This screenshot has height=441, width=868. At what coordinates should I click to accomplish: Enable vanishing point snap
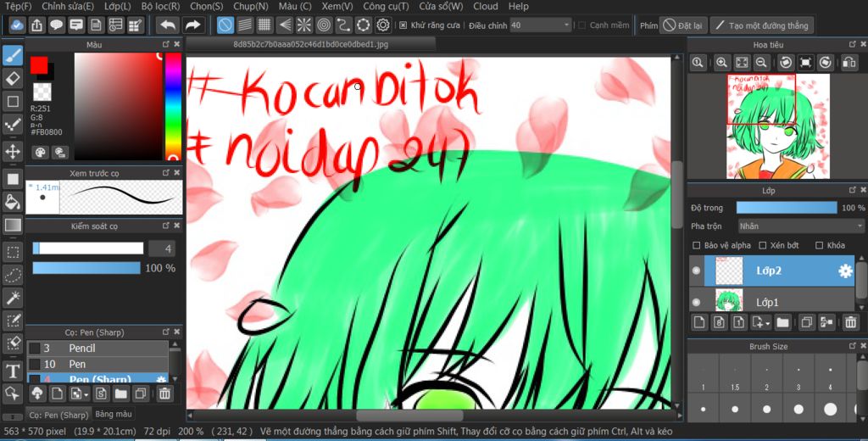point(285,25)
